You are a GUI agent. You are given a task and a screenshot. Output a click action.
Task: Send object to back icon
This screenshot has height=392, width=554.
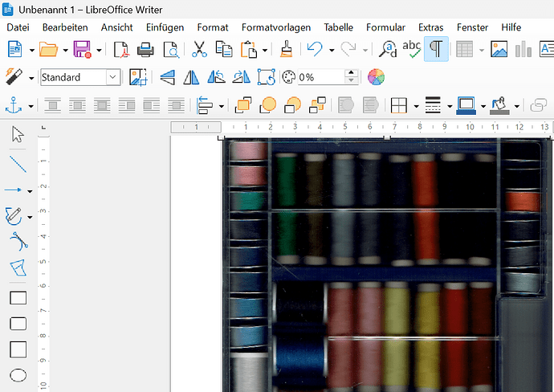click(317, 105)
